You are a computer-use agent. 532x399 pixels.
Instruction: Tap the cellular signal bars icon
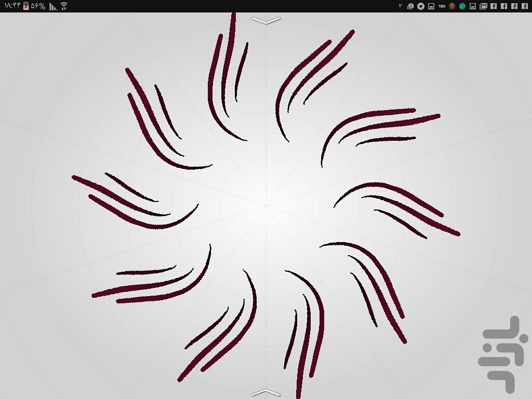pyautogui.click(x=53, y=6)
